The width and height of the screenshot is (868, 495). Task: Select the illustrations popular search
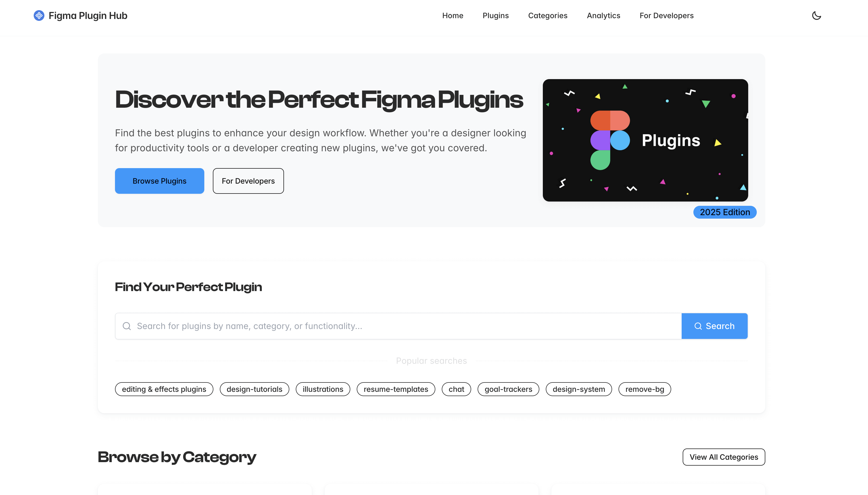[x=322, y=389]
